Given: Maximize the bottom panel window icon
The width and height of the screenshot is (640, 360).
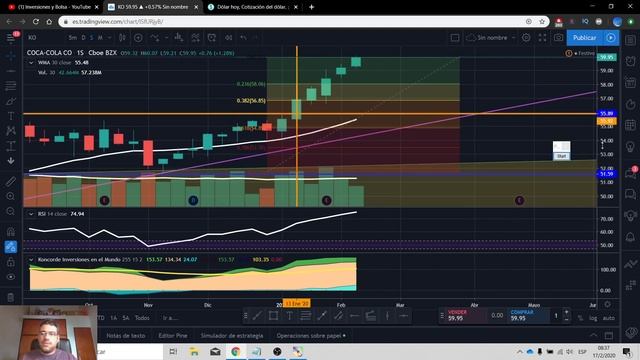Looking at the screenshot, I should pyautogui.click(x=609, y=336).
